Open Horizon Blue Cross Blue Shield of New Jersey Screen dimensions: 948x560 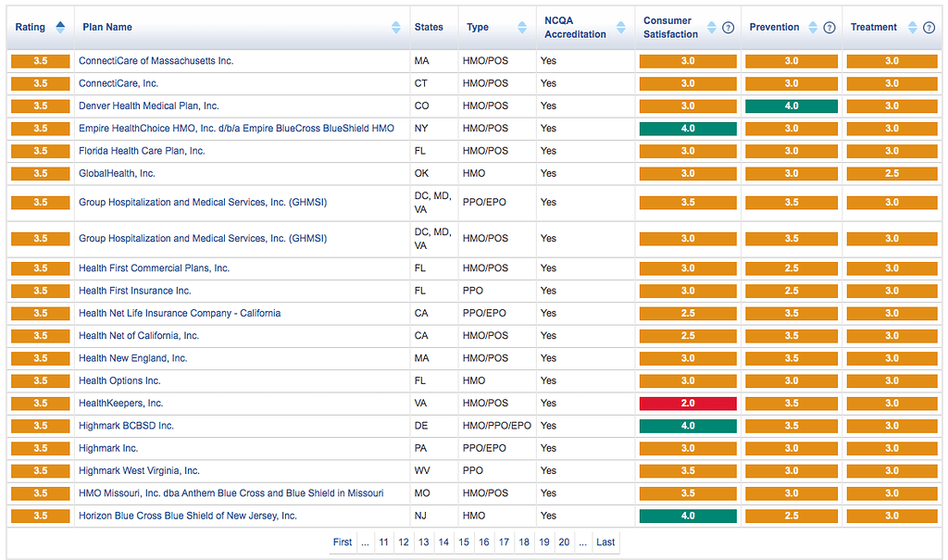[x=187, y=516]
